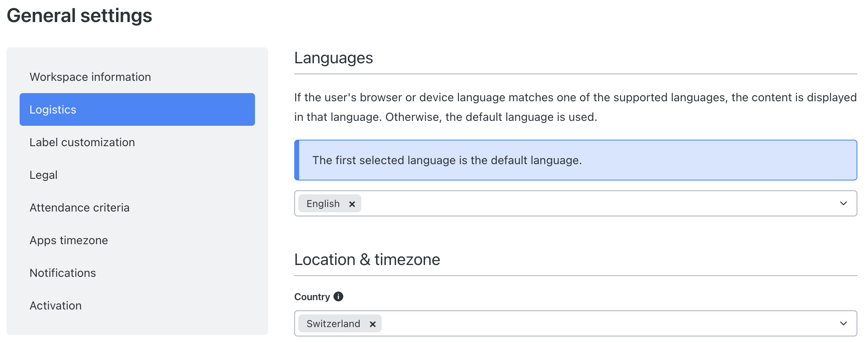Open Workspace information settings
The image size is (868, 343).
(x=90, y=77)
